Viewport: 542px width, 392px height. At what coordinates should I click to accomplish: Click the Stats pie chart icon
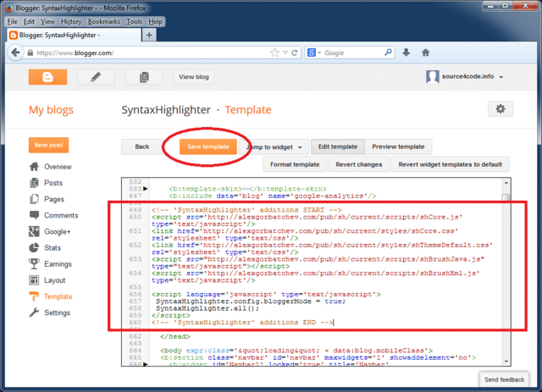click(34, 247)
